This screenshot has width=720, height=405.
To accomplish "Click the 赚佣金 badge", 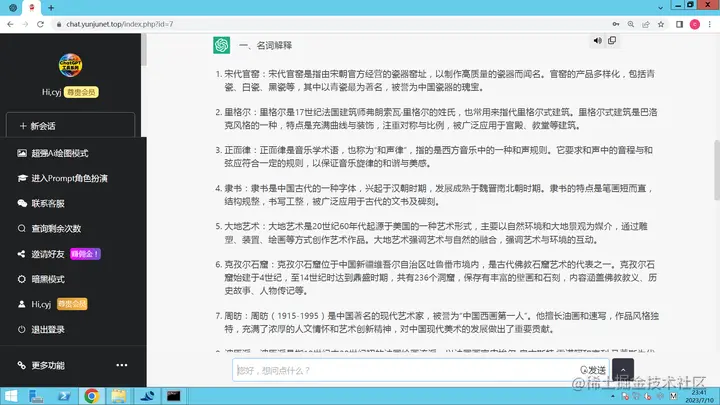I will (x=85, y=253).
